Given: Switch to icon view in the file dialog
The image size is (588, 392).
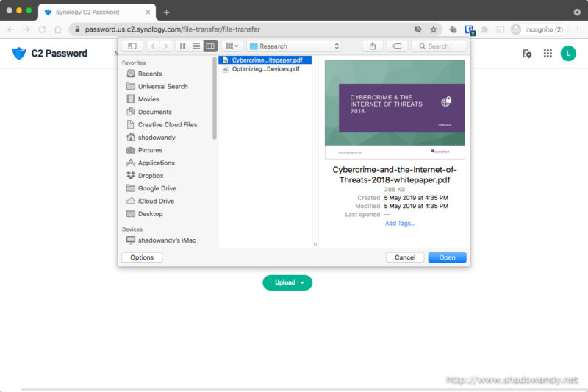Looking at the screenshot, I should click(182, 46).
